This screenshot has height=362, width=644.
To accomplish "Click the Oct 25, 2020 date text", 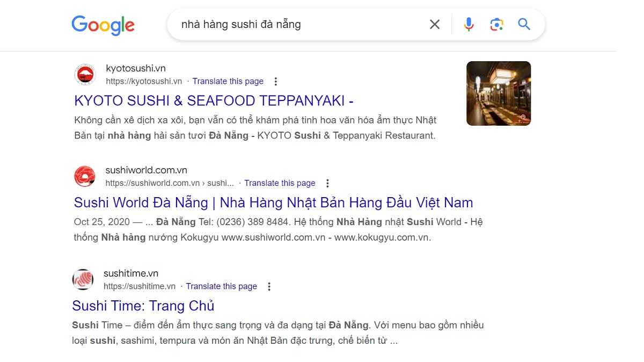I will pyautogui.click(x=101, y=222).
